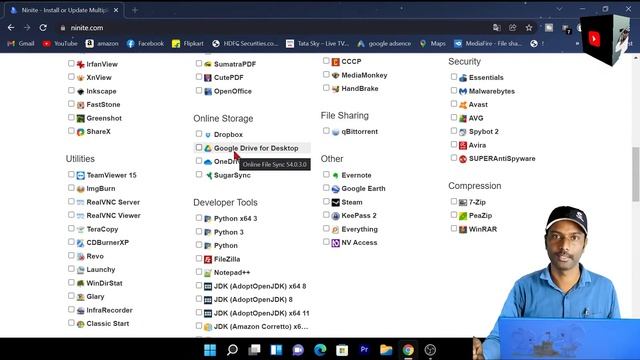Viewport: 640px width, 360px height.
Task: Check the SUPERAntiSpyware checkbox
Action: click(x=454, y=158)
